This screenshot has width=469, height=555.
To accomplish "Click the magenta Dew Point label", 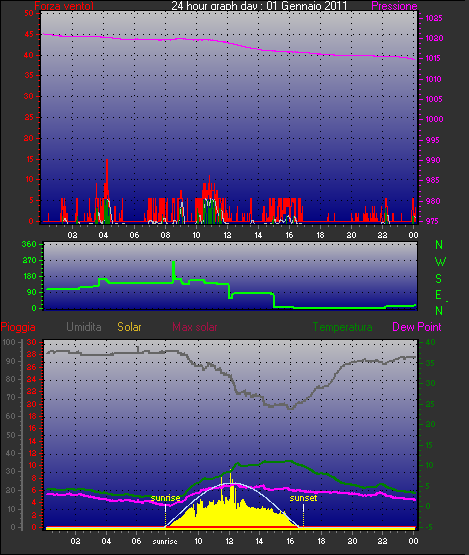I will [x=417, y=327].
